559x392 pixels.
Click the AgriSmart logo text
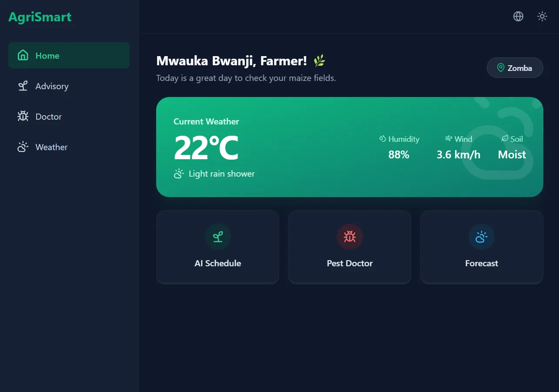40,17
